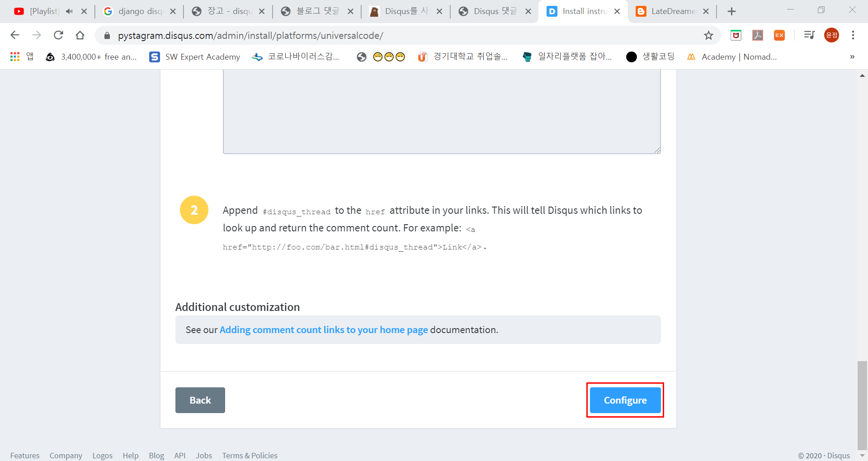Screen dimensions: 868x461
Task: Open the Help footer link
Action: (x=131, y=456)
